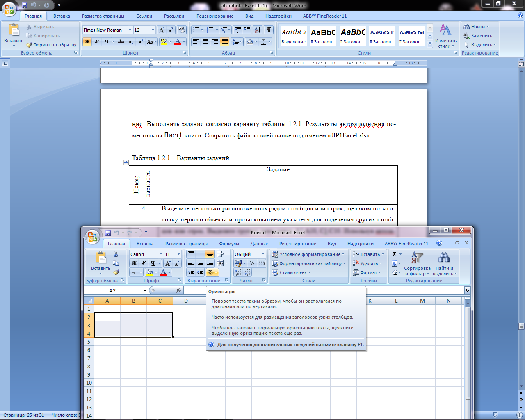Toggle bold (Ж) in Word's font group
This screenshot has width=525, height=420.
click(x=87, y=42)
